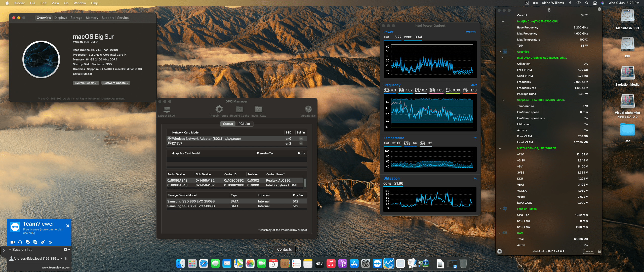Switch to Memory tab in About This Mac
The width and height of the screenshot is (644, 272).
coord(92,18)
